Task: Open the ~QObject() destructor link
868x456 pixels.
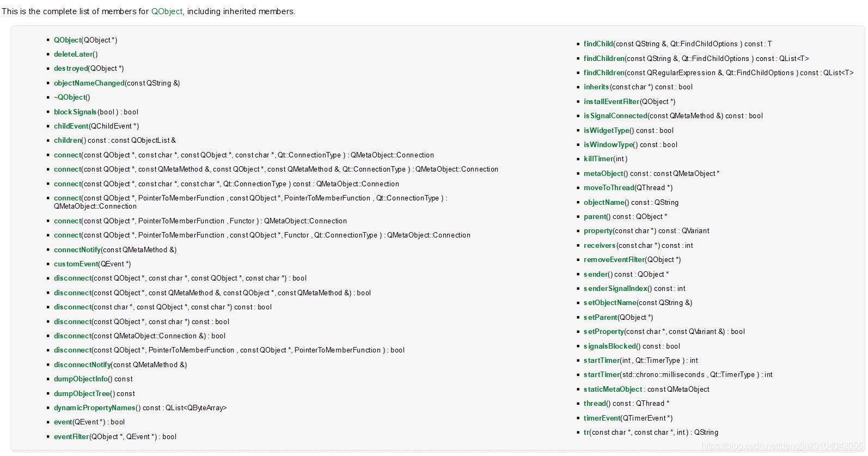Action: pos(70,98)
